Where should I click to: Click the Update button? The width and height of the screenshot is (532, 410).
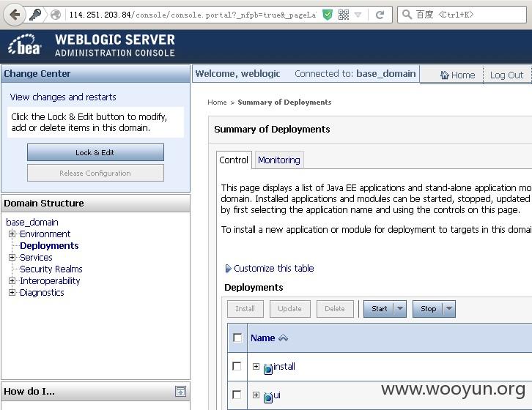tap(289, 309)
